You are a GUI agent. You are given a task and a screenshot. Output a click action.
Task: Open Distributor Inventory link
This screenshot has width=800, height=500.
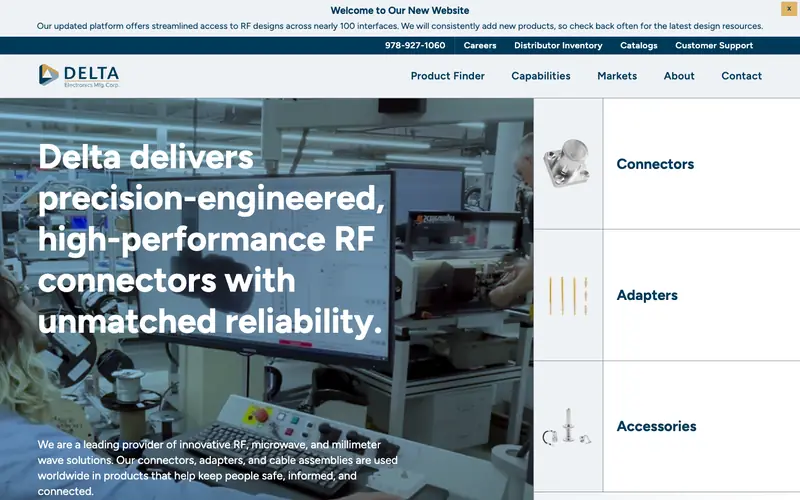point(558,45)
